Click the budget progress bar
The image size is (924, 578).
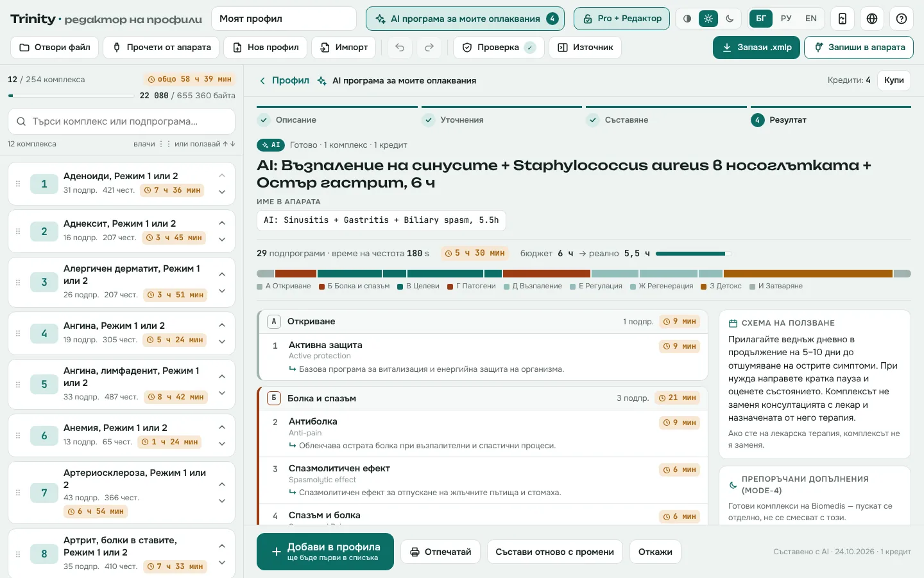pos(694,254)
